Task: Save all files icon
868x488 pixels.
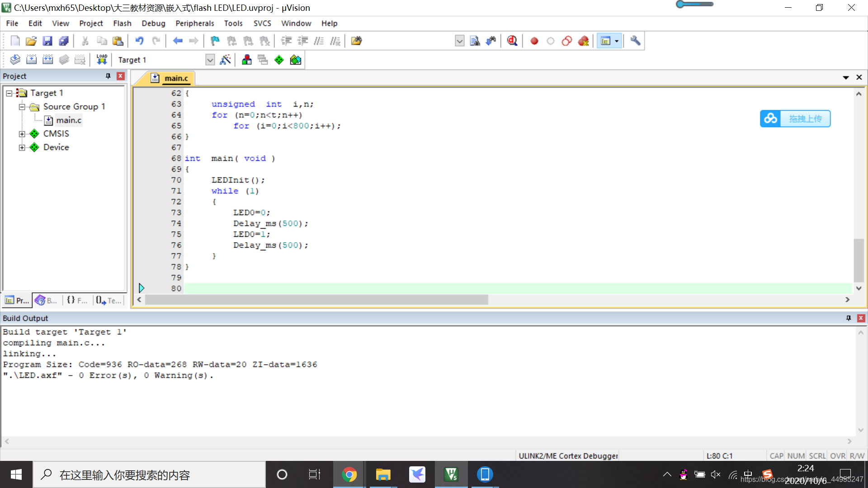Action: click(64, 41)
